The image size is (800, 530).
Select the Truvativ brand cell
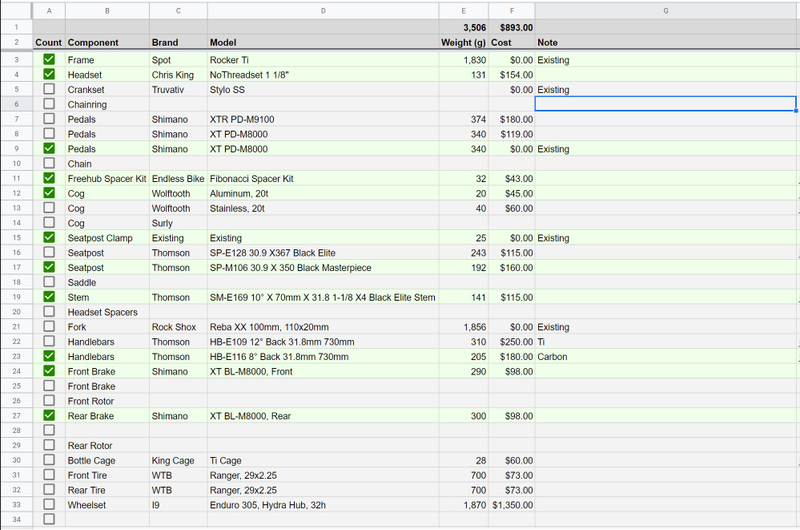[178, 89]
